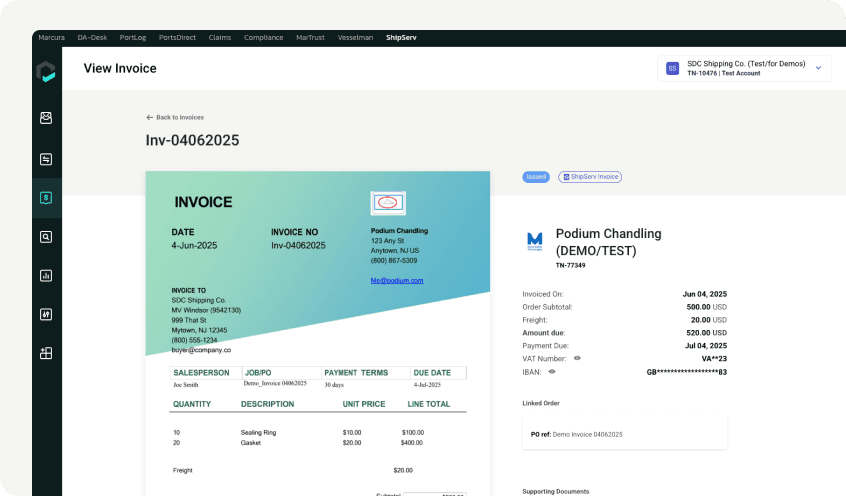Click the Supporting Documents heading

[x=556, y=492]
